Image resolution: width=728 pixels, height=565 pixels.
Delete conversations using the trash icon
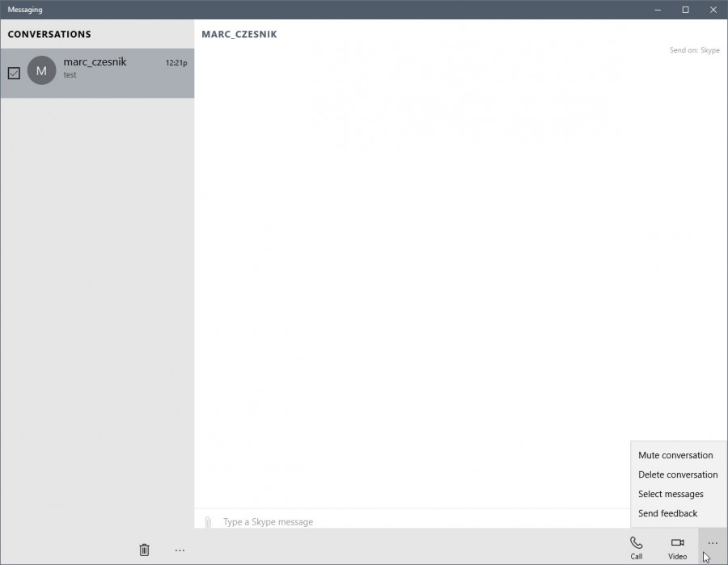tap(144, 550)
